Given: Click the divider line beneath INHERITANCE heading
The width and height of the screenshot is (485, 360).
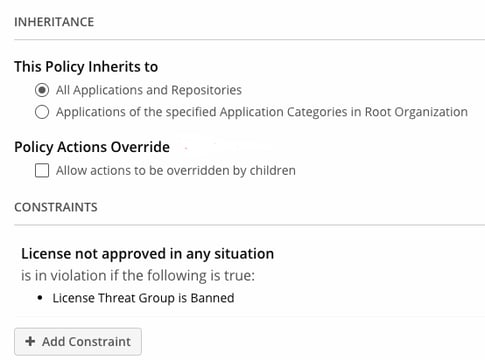Looking at the screenshot, I should (x=249, y=39).
